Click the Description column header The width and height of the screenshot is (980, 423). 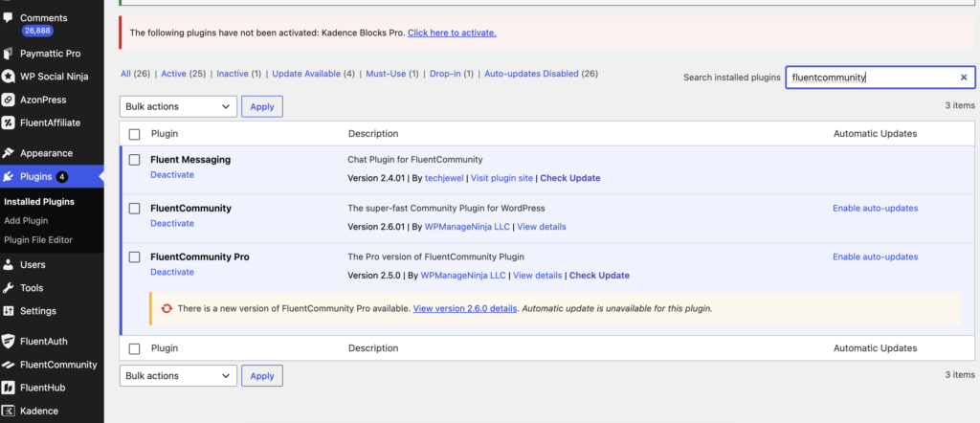(373, 134)
